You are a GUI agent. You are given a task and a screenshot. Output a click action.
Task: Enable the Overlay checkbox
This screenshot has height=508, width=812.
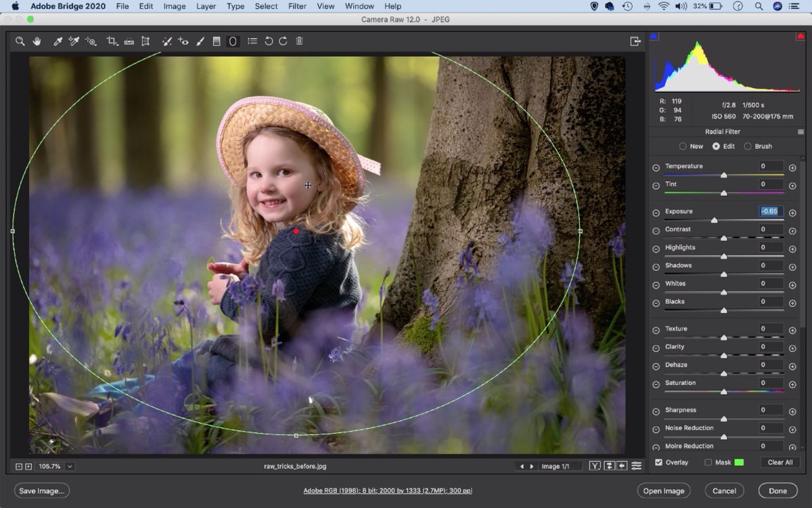pyautogui.click(x=659, y=462)
